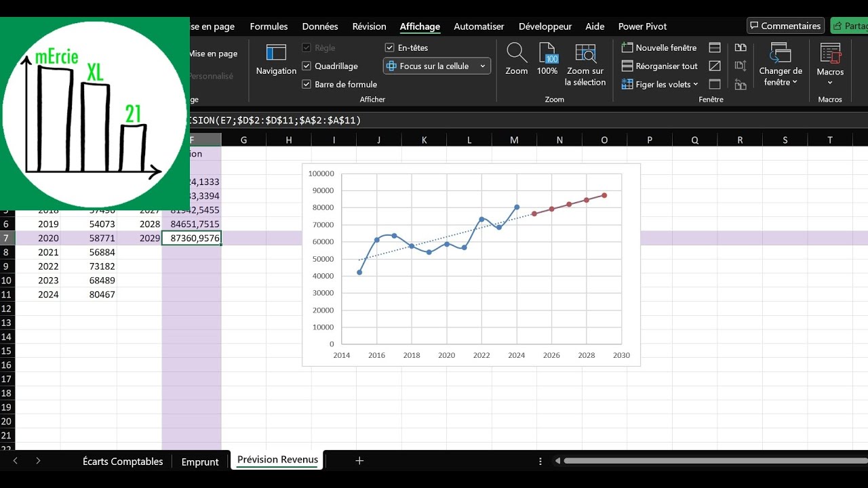
Task: Select cell with 84651,7515
Action: click(x=192, y=224)
